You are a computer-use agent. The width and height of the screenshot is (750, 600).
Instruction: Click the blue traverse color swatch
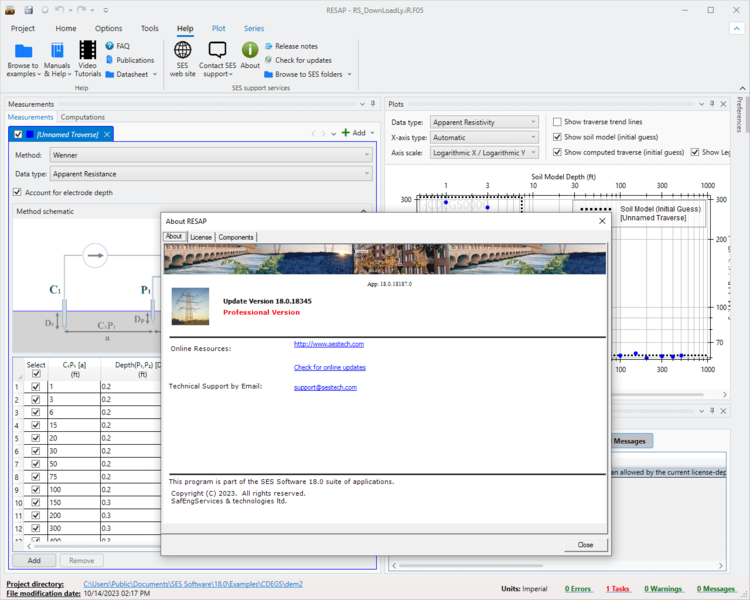coord(31,134)
